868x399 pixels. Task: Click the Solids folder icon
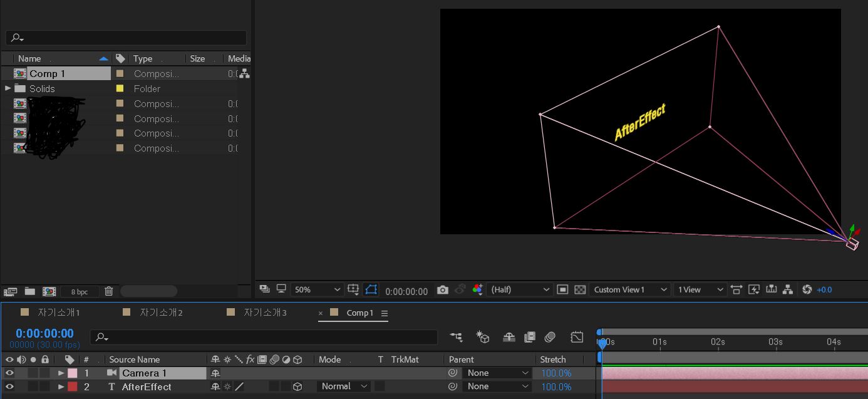pyautogui.click(x=20, y=88)
